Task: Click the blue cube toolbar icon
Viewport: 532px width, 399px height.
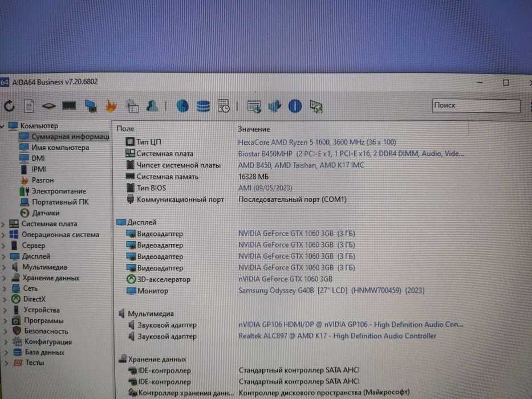Action: point(274,106)
